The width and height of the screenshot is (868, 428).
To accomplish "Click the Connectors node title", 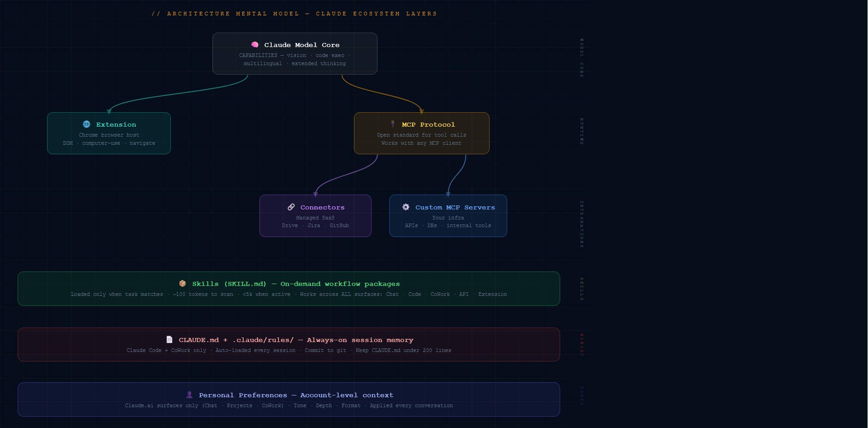I will (322, 207).
